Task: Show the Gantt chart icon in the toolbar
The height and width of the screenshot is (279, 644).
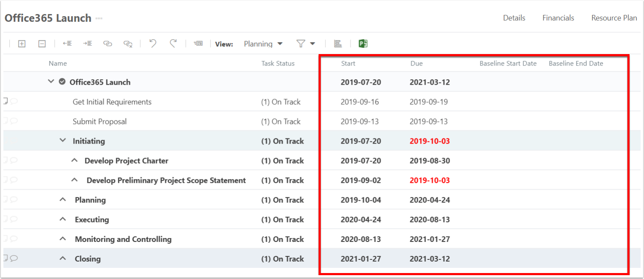Action: point(338,43)
